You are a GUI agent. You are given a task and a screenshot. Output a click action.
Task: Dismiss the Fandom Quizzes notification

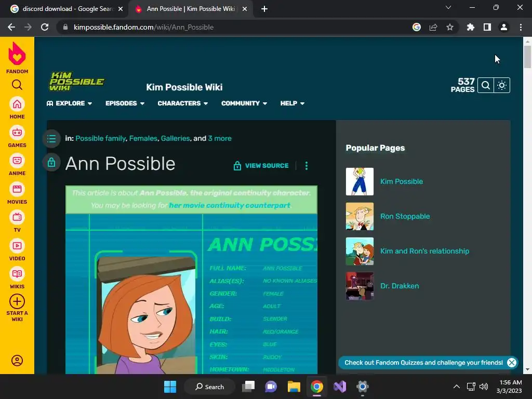pos(512,363)
